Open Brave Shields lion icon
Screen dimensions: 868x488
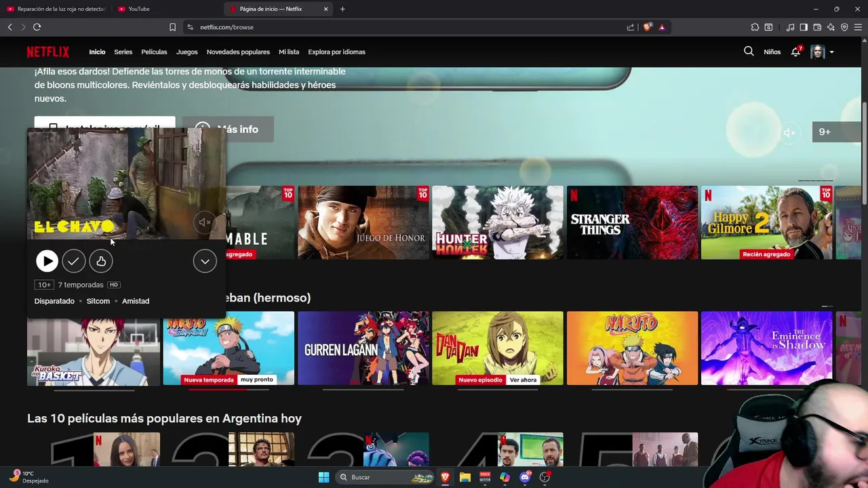(x=647, y=27)
